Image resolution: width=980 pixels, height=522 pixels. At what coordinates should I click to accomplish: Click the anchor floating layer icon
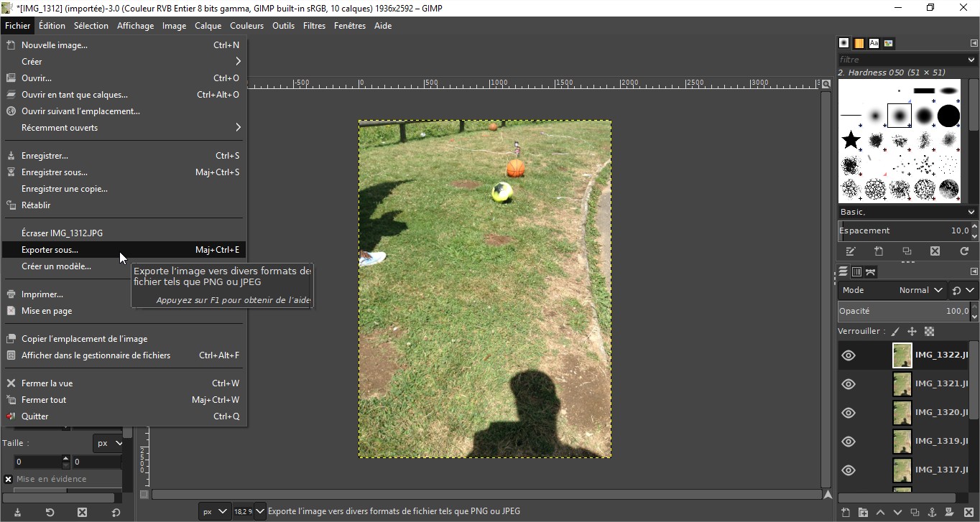point(932,512)
